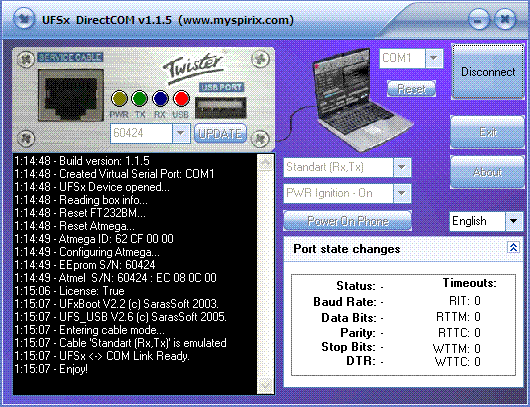The image size is (530, 407).
Task: Close the DirectCOM window
Action: click(505, 19)
